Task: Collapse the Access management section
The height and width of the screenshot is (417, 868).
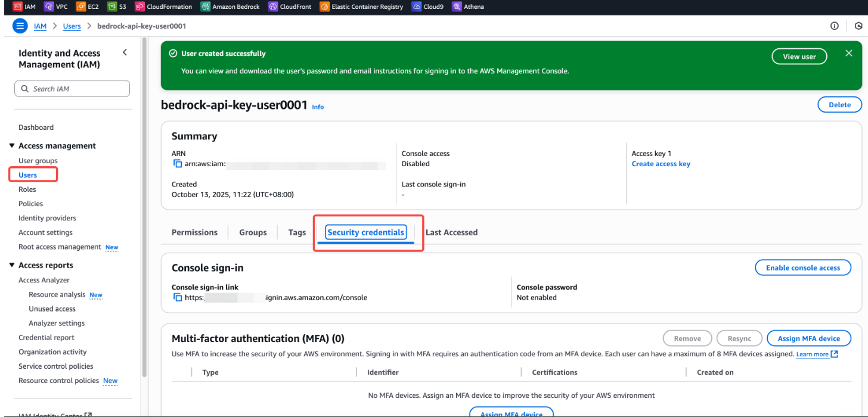Action: [12, 146]
